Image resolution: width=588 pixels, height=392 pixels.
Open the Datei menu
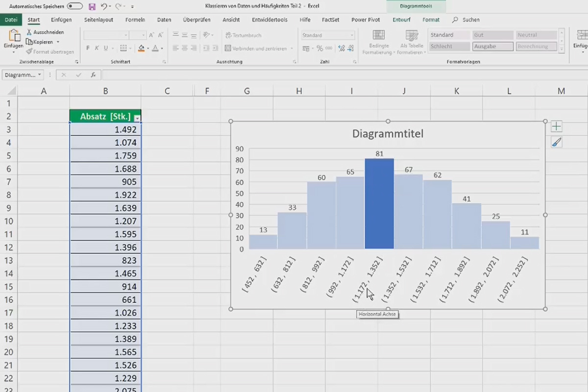pos(11,20)
